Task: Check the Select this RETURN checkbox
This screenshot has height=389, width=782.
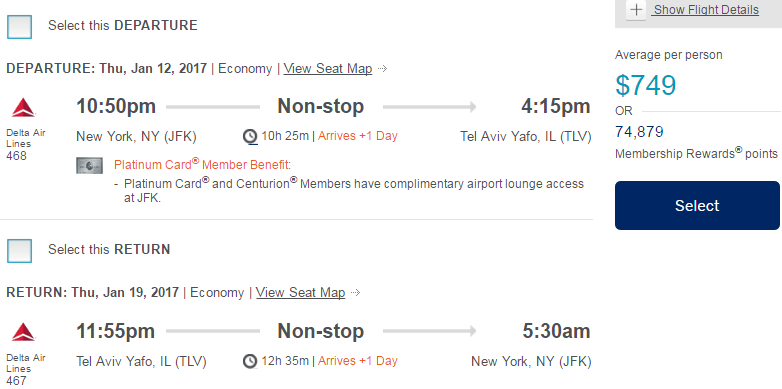Action: click(x=19, y=251)
